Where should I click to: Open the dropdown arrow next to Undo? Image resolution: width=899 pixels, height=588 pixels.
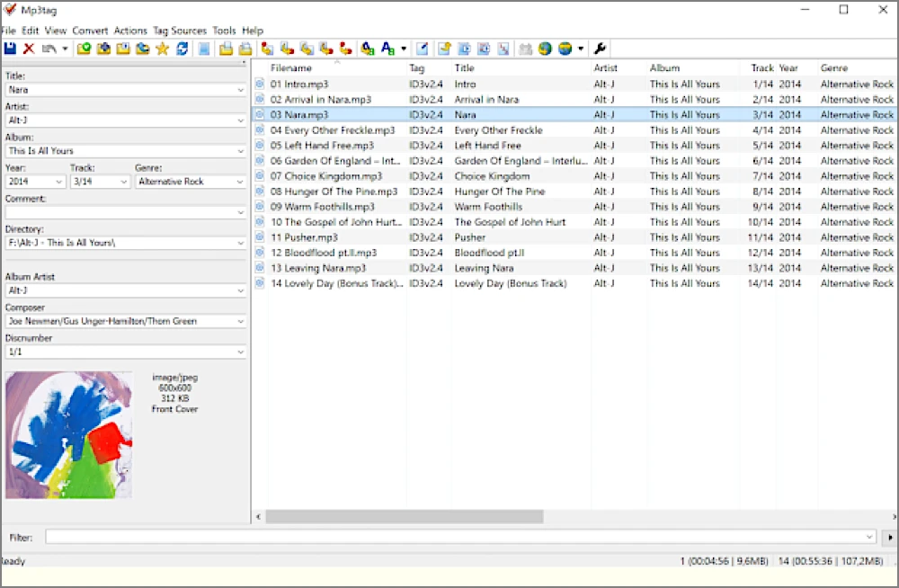(x=65, y=49)
